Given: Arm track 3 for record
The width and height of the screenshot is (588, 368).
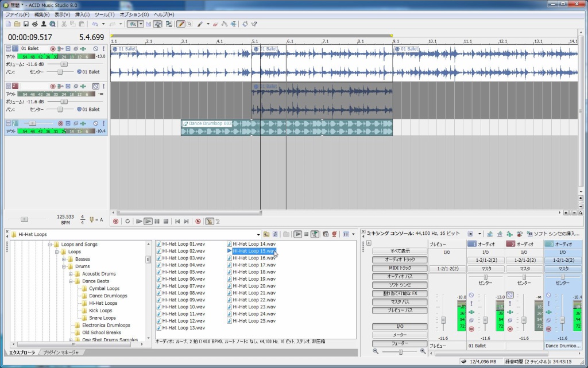Looking at the screenshot, I should point(60,123).
